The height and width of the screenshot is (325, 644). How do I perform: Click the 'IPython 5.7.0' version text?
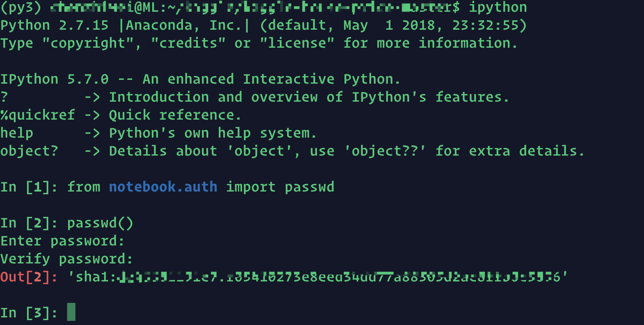pyautogui.click(x=55, y=79)
